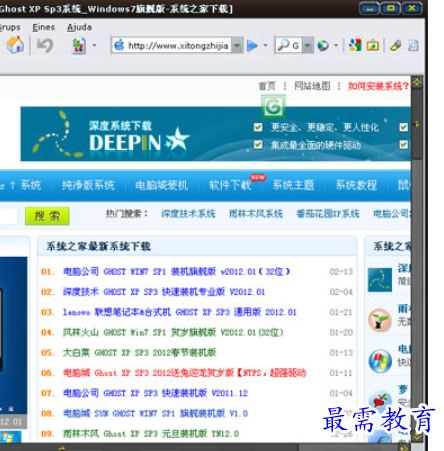Open the 深度技术系统 hot search link
This screenshot has height=451, width=444.
[188, 213]
